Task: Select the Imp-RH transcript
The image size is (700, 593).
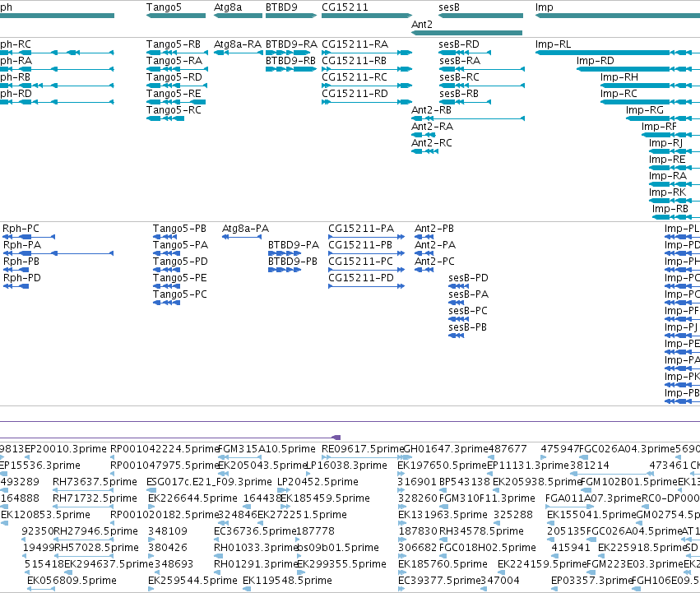Action: point(650,86)
